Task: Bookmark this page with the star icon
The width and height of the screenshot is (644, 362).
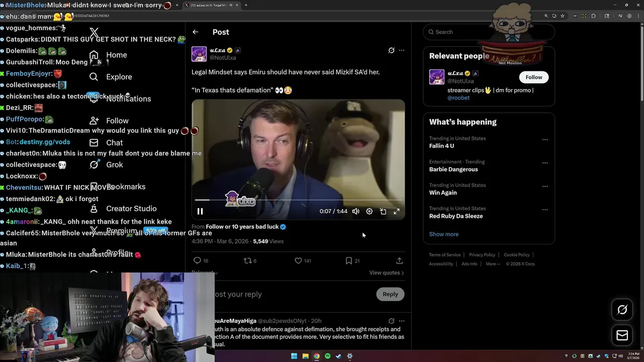Action: (561, 16)
